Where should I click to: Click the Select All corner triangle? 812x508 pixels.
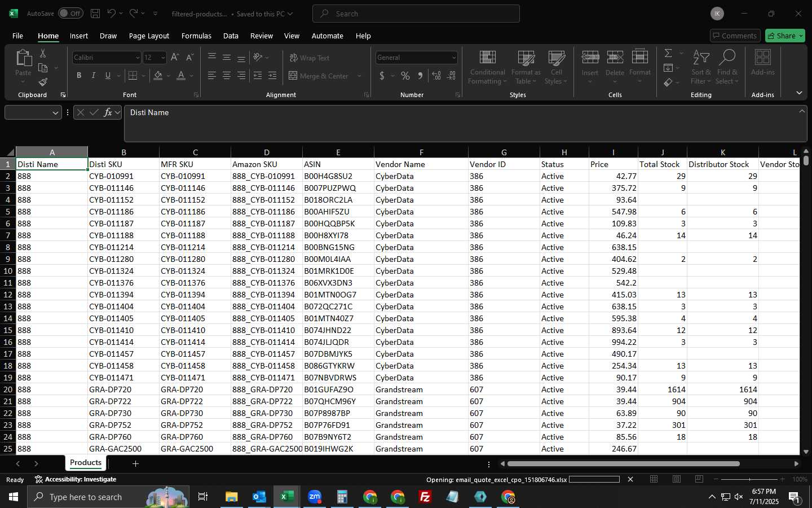[10, 152]
